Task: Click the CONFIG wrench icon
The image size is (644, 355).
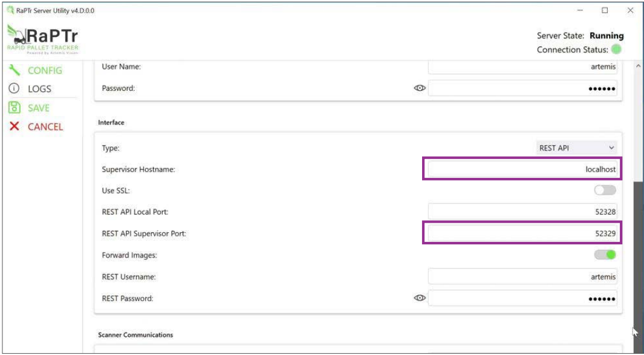Action: coord(13,70)
